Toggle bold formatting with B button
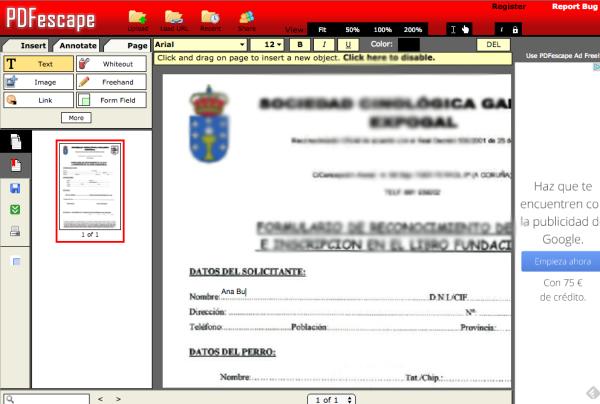The image size is (600, 404). (300, 45)
